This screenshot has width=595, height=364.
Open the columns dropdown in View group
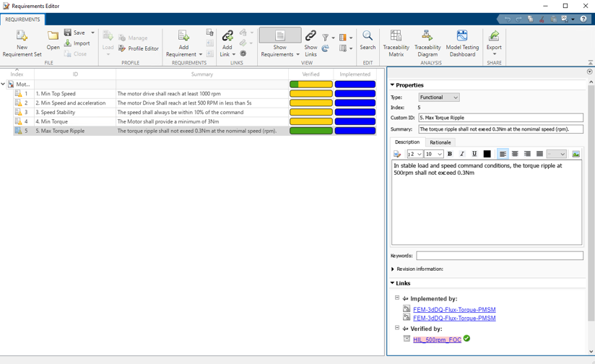click(351, 38)
